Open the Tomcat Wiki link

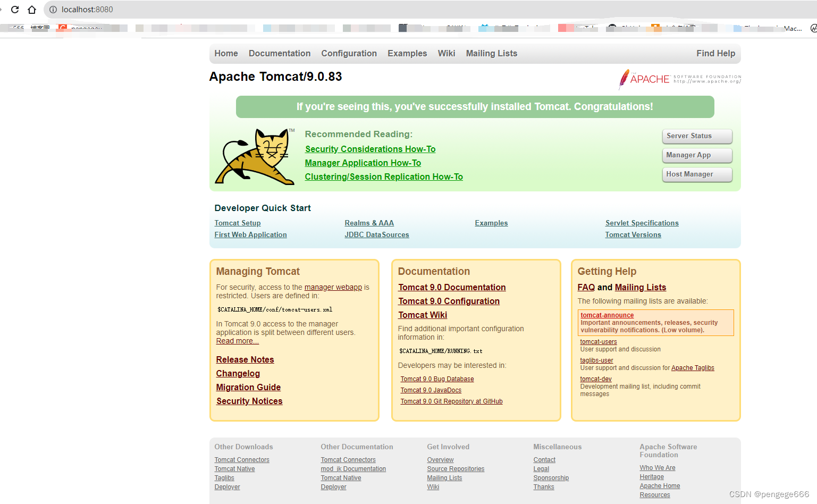[x=423, y=315]
